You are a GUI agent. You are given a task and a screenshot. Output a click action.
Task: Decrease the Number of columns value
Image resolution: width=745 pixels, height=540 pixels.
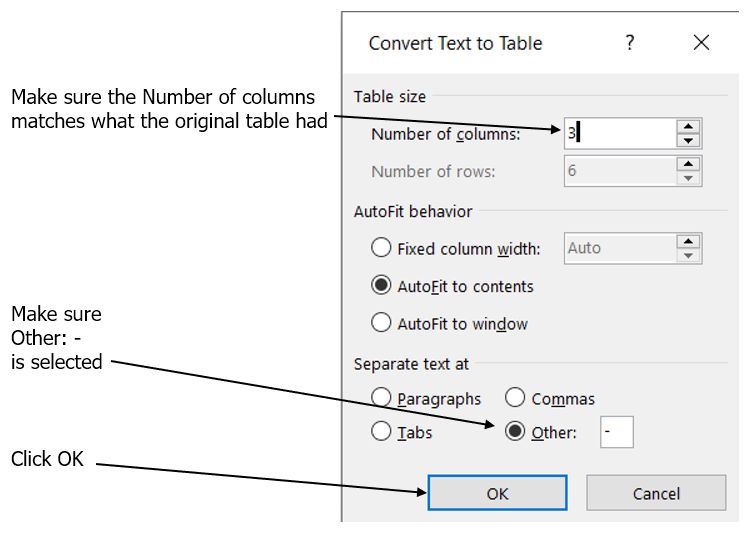pos(688,141)
